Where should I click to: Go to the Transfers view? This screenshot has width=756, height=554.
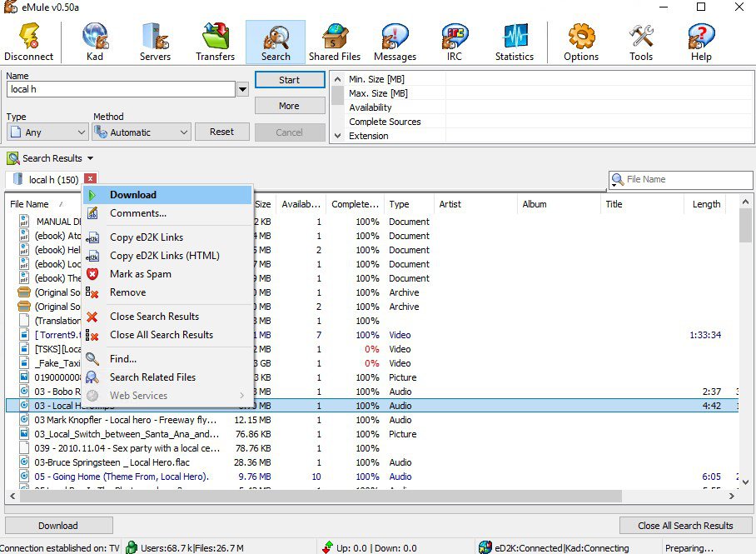(x=216, y=42)
